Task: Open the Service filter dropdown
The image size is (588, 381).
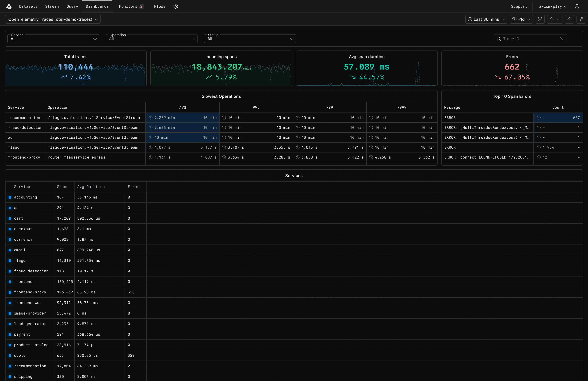Action: tap(53, 39)
